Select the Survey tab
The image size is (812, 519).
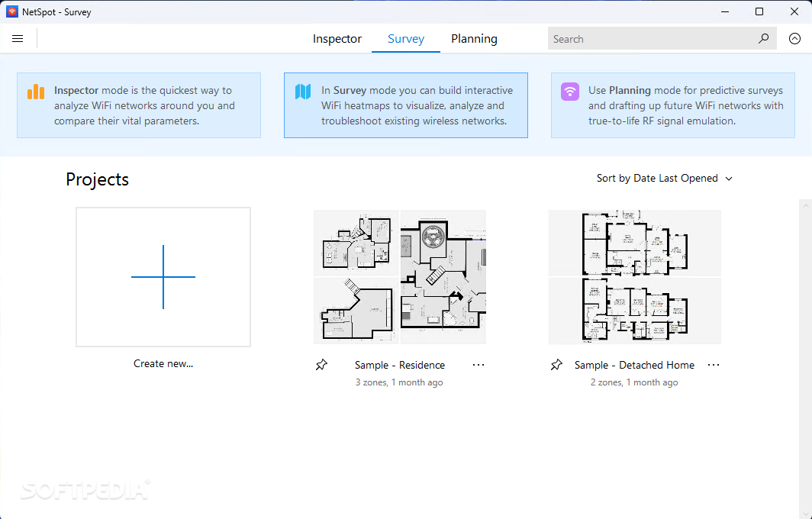click(406, 39)
